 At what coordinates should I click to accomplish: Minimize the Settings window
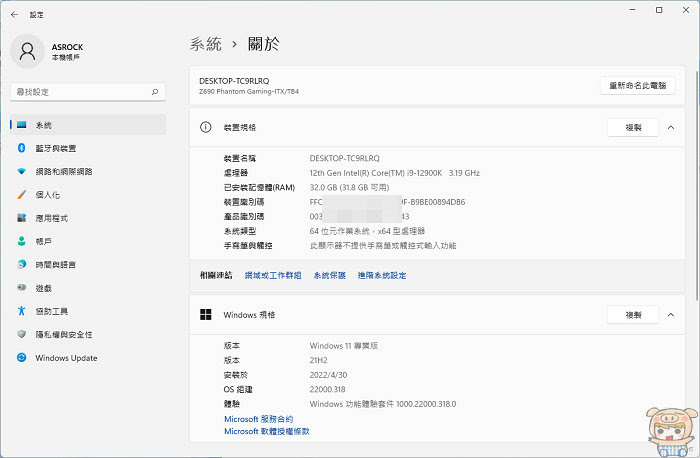coord(632,10)
